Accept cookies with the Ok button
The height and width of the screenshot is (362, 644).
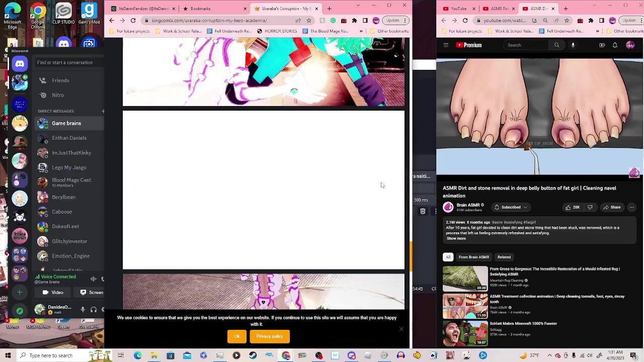click(x=236, y=336)
